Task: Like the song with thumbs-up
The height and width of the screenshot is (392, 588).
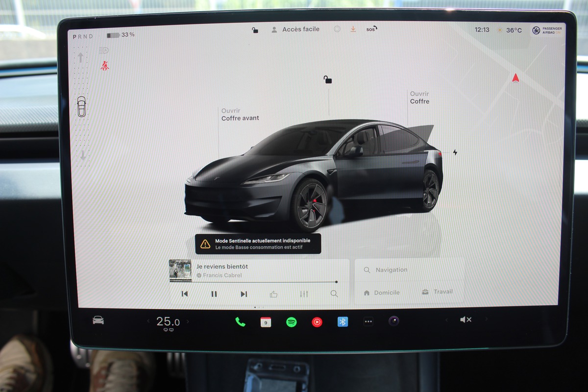Action: (273, 294)
